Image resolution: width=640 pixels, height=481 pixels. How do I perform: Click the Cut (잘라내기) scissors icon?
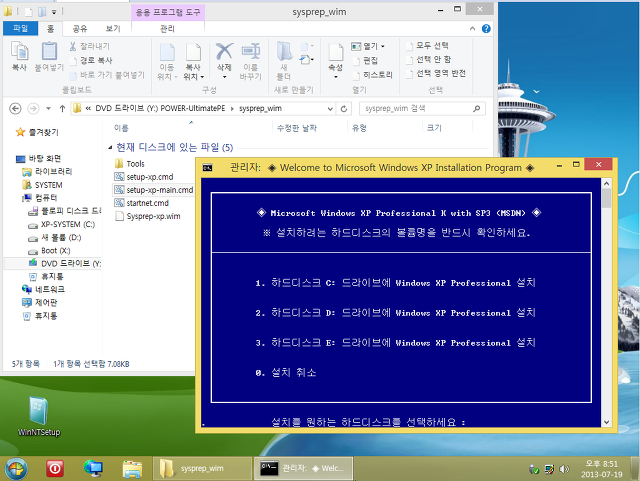click(x=73, y=46)
